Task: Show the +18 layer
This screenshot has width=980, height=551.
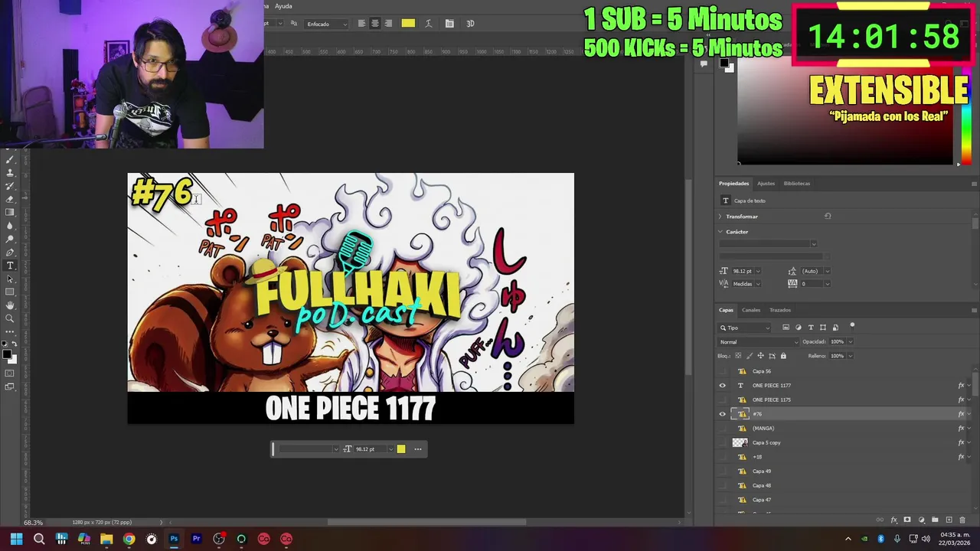Action: pos(722,457)
